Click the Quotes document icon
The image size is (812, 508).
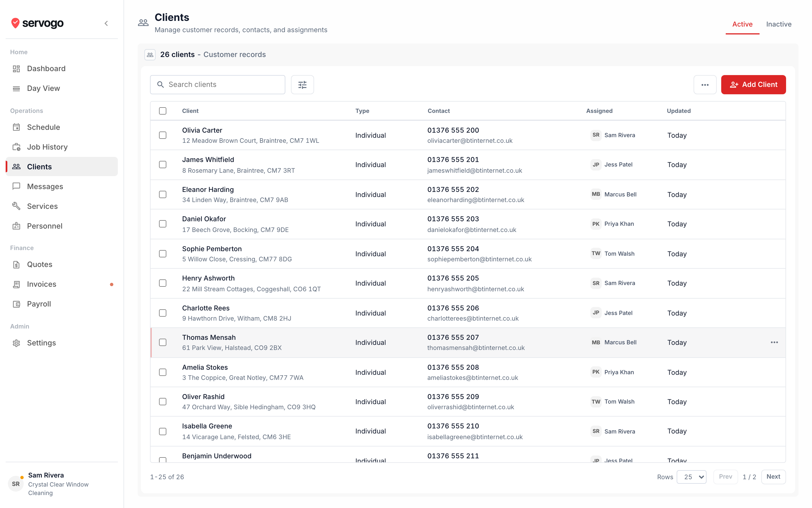(16, 265)
